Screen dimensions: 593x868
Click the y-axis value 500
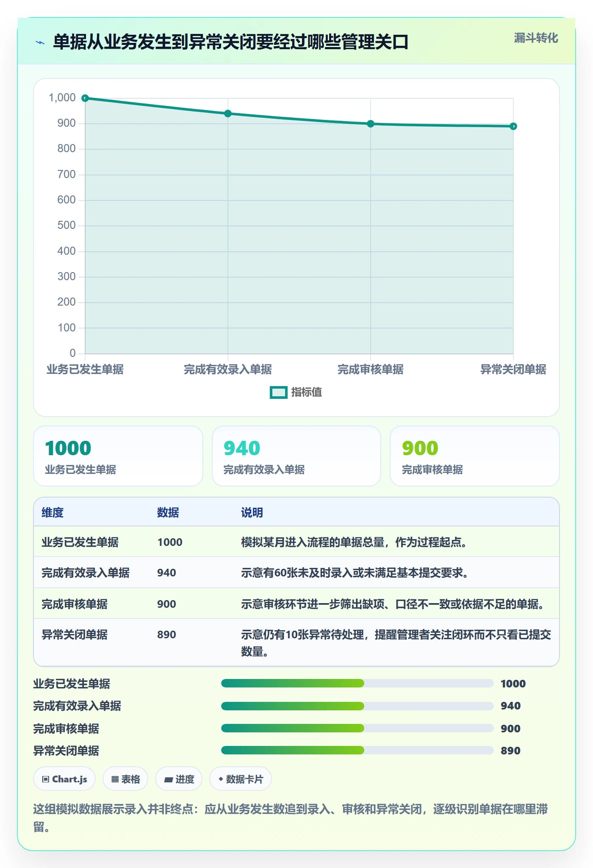pos(67,225)
